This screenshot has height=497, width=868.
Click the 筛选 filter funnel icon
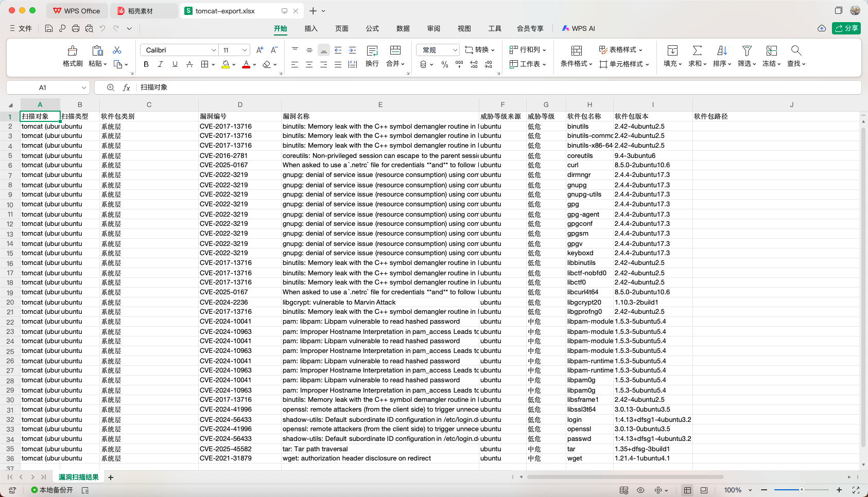point(747,50)
